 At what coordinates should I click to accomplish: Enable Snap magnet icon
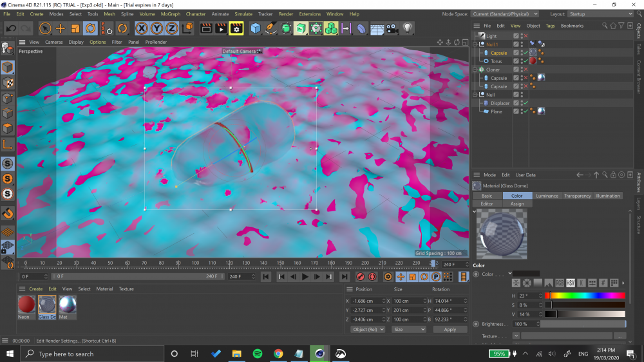point(7,213)
